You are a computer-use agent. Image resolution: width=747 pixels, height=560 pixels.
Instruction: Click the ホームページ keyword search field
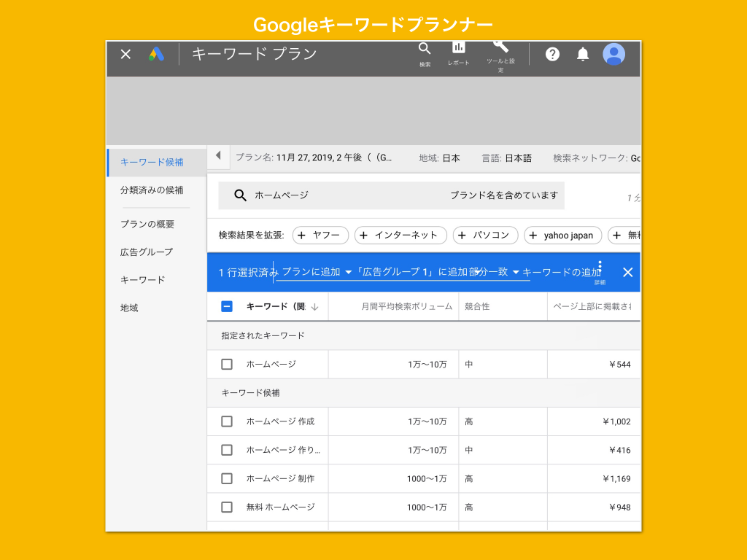click(x=391, y=195)
